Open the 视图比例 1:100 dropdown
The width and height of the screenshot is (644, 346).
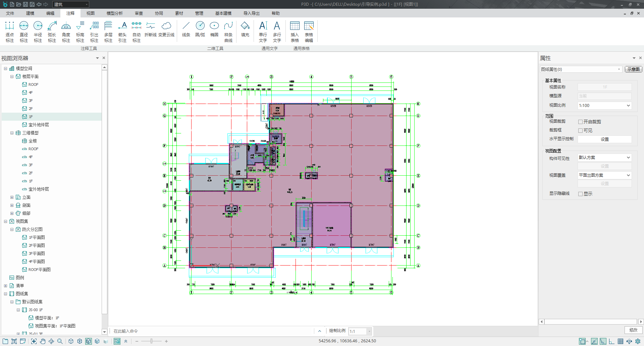(x=604, y=106)
